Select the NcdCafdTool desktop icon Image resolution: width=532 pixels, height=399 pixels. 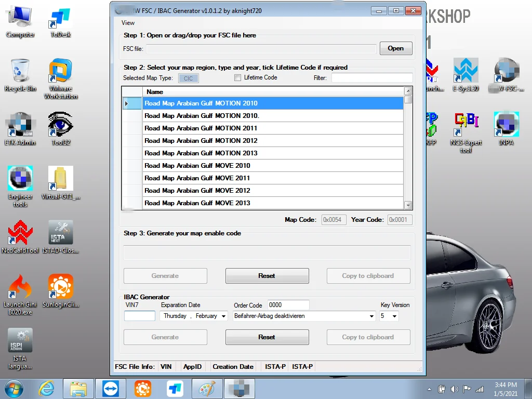click(x=20, y=237)
